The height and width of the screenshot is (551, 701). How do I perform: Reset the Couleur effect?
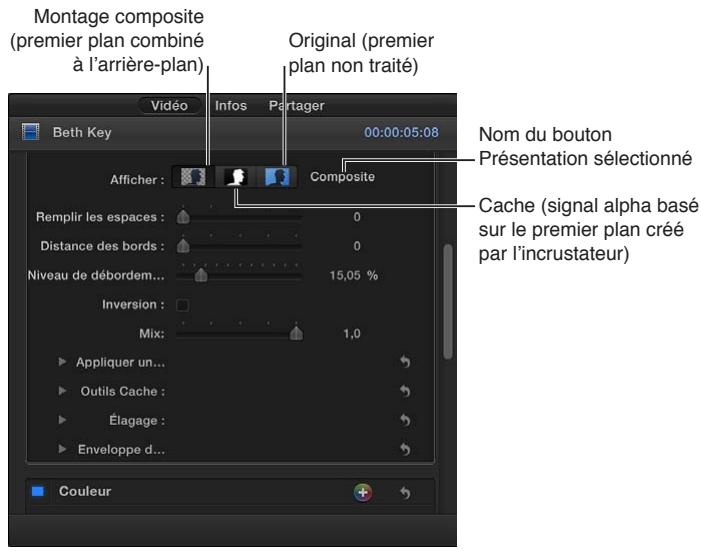405,492
